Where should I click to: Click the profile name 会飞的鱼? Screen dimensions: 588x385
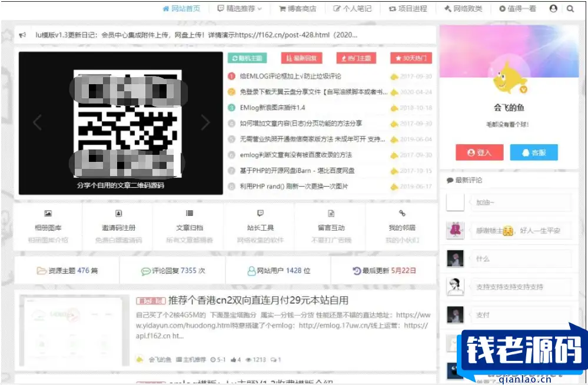(x=509, y=108)
